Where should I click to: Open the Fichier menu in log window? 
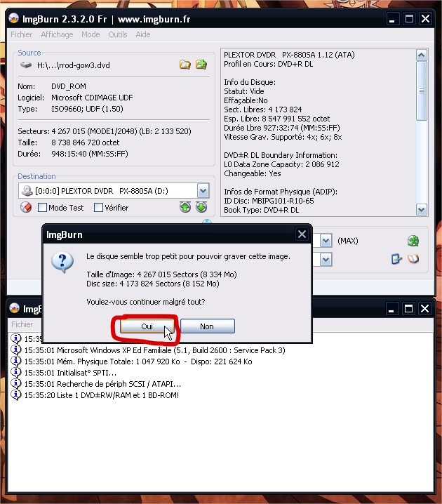22,324
